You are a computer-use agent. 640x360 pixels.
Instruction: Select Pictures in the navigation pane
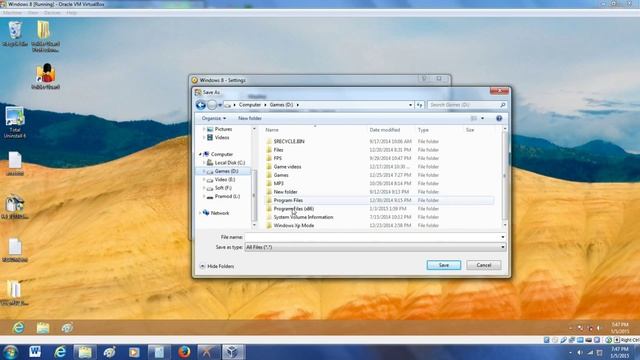[223, 129]
